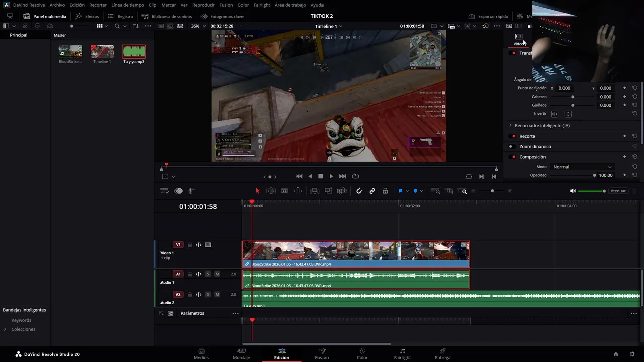Lock the V1 video track

[190, 245]
